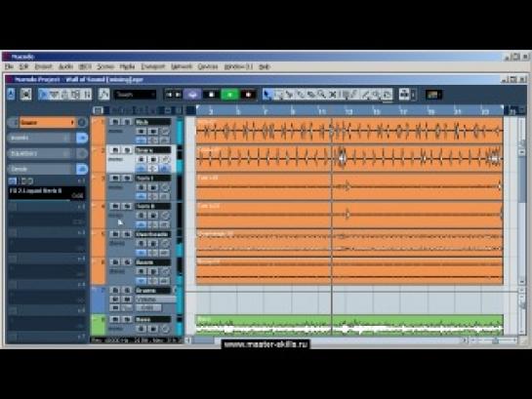The height and width of the screenshot is (399, 532).
Task: Click the Stop transport button
Action: [x=211, y=95]
